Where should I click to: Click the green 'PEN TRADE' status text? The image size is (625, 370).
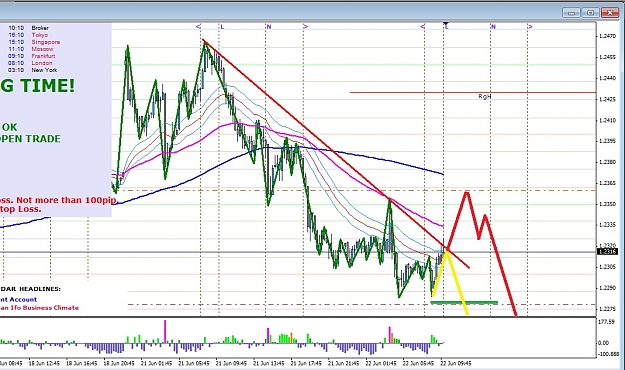(30, 139)
